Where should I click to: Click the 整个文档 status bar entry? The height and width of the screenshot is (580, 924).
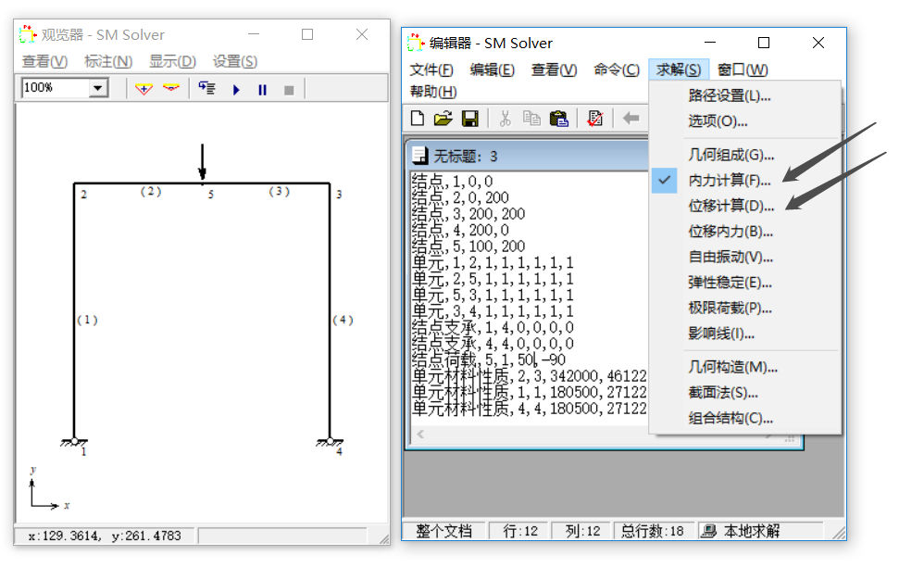point(443,531)
